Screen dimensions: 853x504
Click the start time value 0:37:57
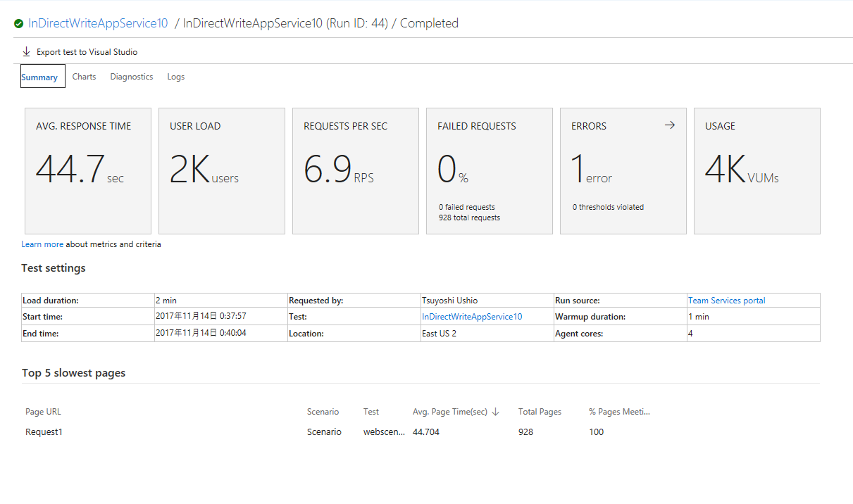[x=201, y=317]
